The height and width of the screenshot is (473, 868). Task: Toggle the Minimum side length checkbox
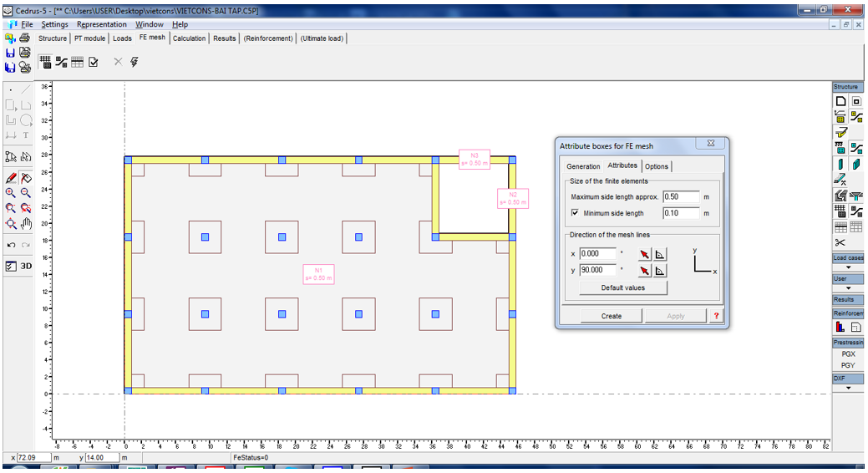[x=575, y=213]
